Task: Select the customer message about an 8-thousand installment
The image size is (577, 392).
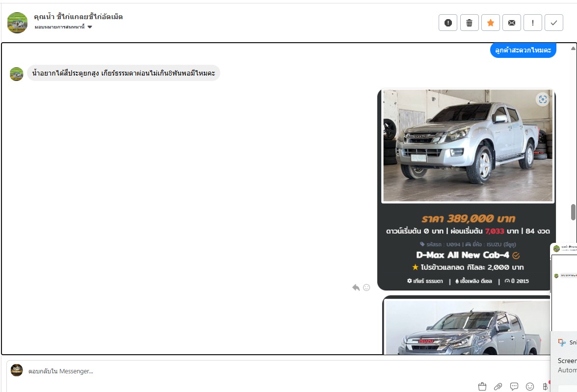Action: [x=124, y=73]
